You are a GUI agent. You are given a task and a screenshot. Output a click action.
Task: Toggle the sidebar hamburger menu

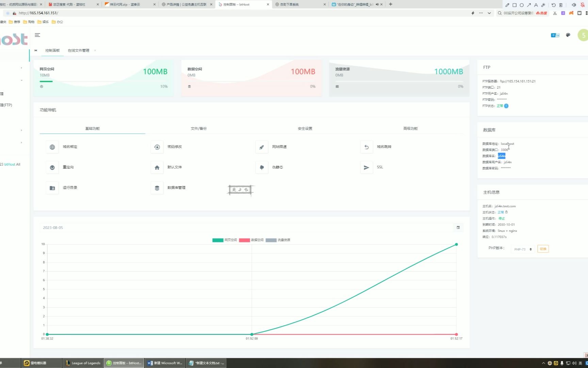[37, 35]
